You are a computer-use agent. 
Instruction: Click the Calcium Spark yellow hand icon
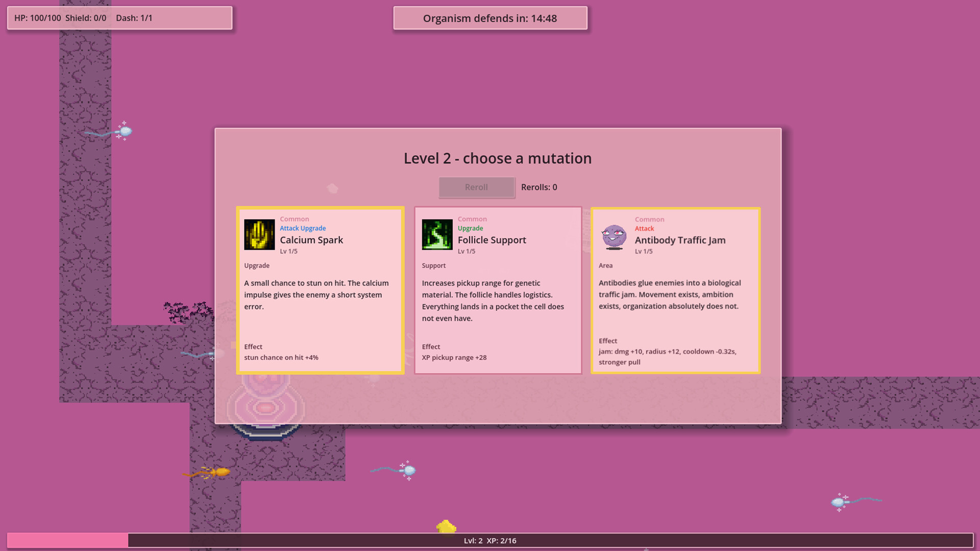tap(259, 234)
